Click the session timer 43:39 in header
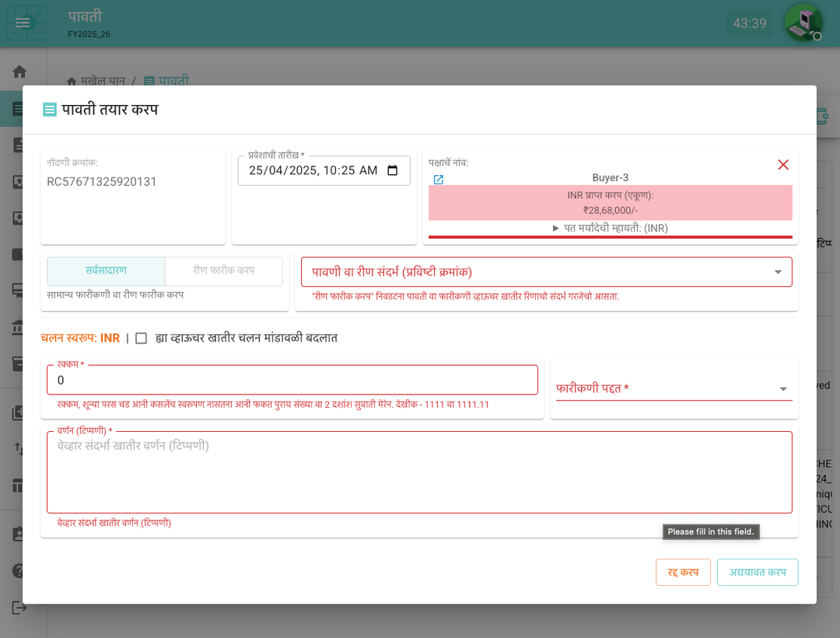The height and width of the screenshot is (638, 840). point(750,23)
